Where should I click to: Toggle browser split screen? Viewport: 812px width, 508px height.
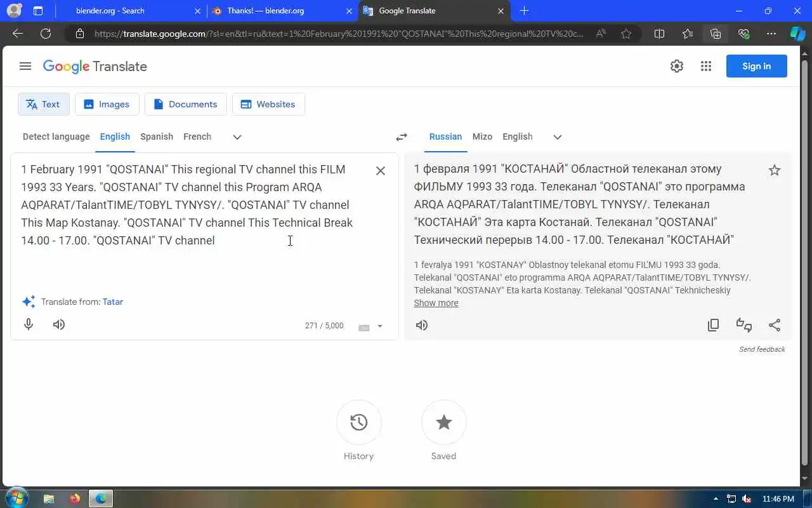[x=659, y=34]
